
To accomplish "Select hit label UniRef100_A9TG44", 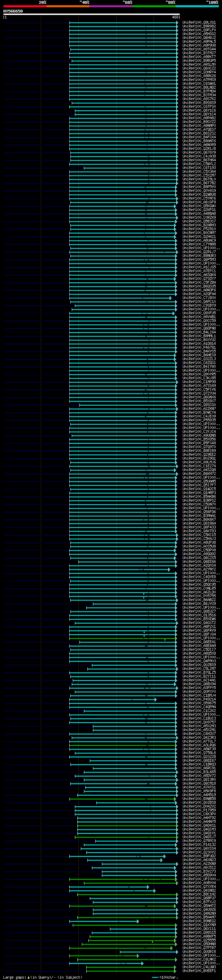I will click(199, 49).
